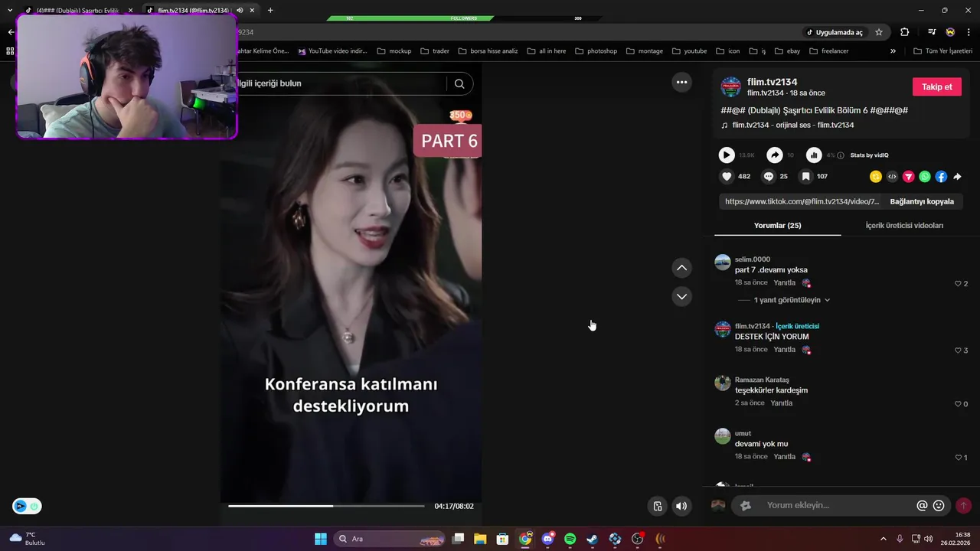The image size is (980, 551).
Task: Get the embed code icon
Action: click(892, 176)
